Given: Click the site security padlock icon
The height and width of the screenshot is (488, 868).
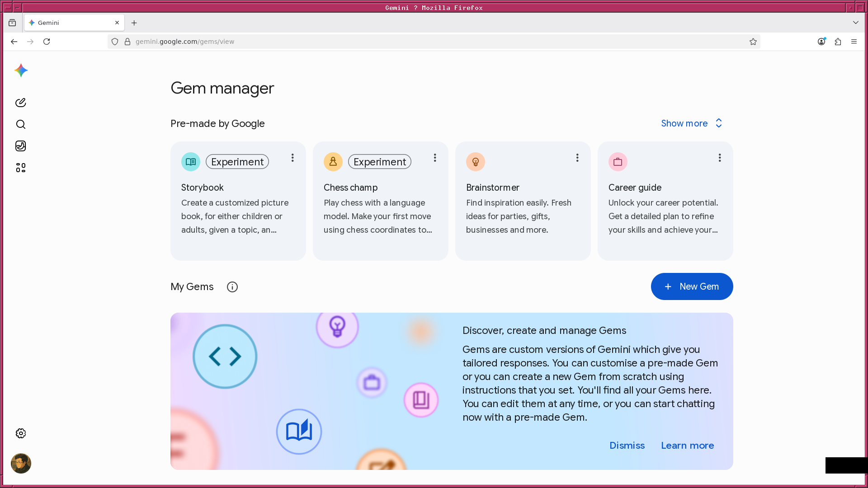Looking at the screenshot, I should click(127, 42).
